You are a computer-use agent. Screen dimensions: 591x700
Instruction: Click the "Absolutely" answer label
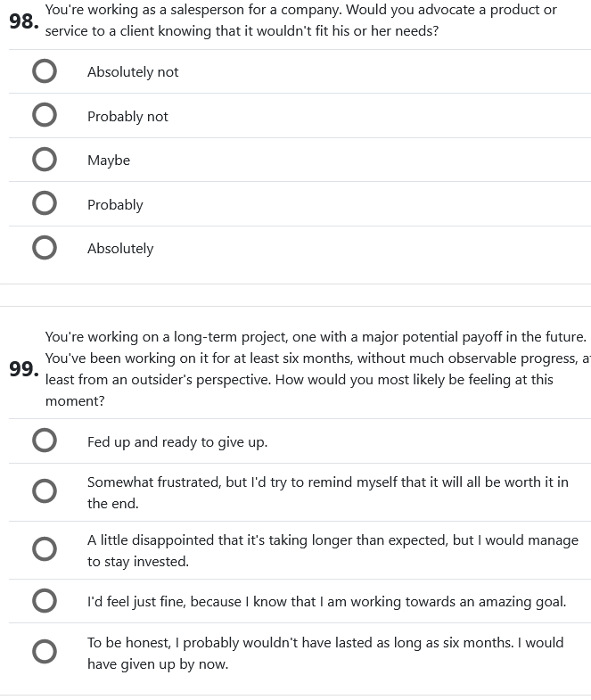tap(120, 249)
